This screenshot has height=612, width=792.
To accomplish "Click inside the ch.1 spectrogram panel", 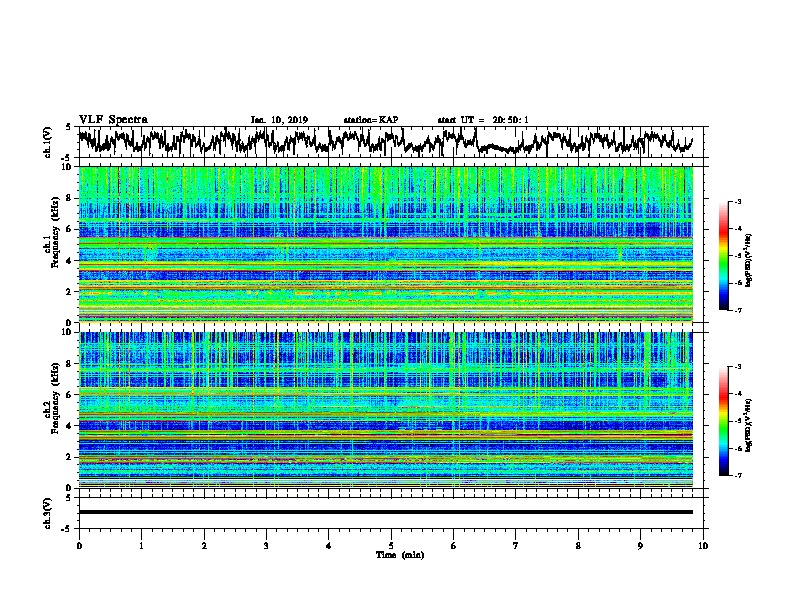I will click(x=385, y=244).
